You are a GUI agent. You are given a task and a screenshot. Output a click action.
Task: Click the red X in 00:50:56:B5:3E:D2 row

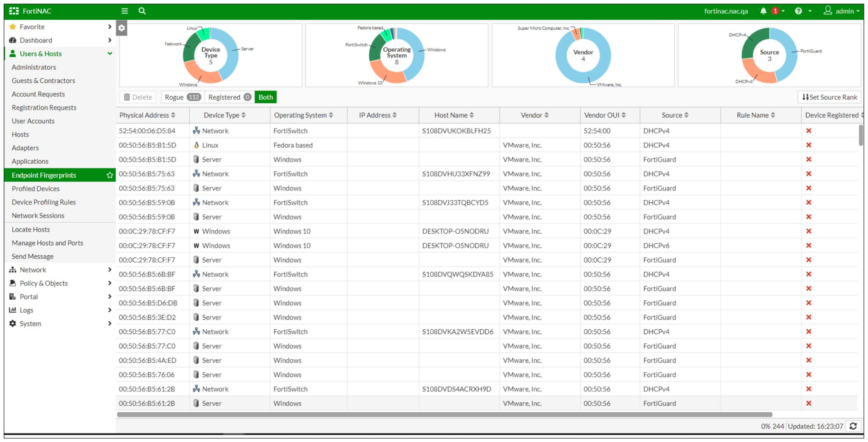[809, 317]
